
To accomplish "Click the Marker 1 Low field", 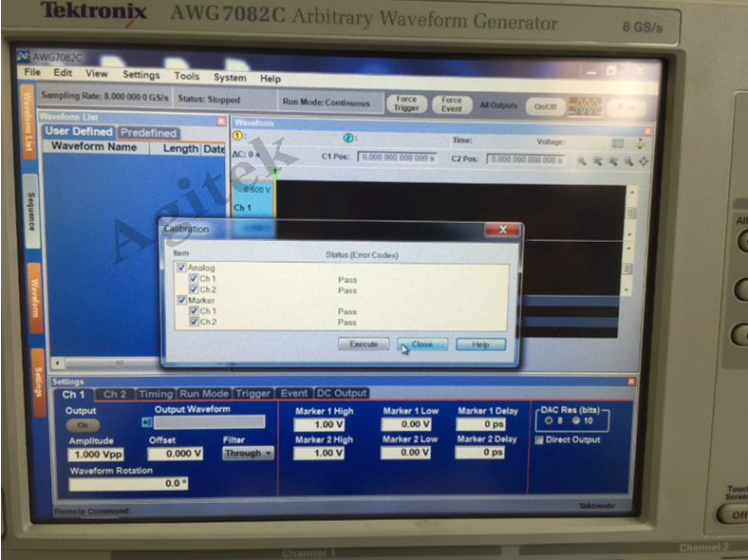I will pos(406,424).
